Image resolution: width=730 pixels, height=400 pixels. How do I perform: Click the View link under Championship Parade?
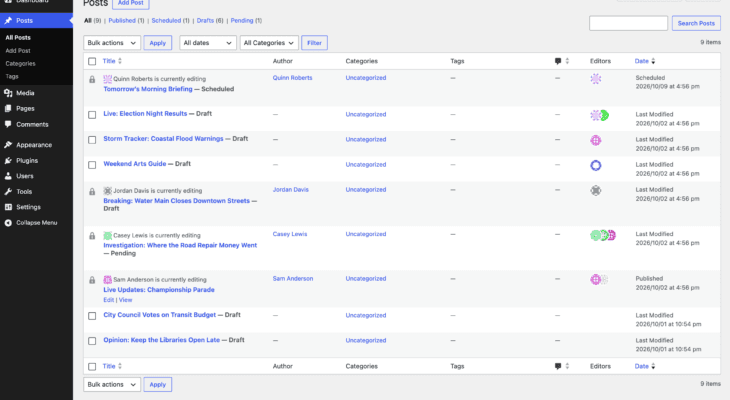click(125, 300)
